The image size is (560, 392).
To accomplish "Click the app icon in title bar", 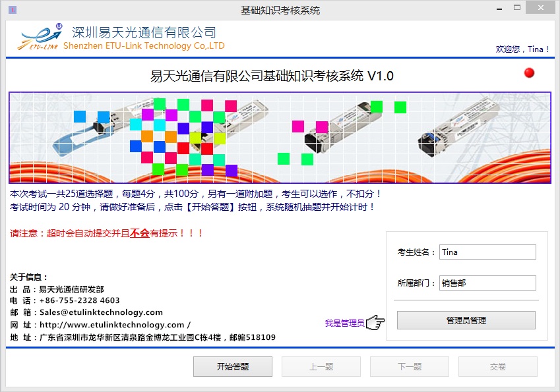I will point(13,10).
